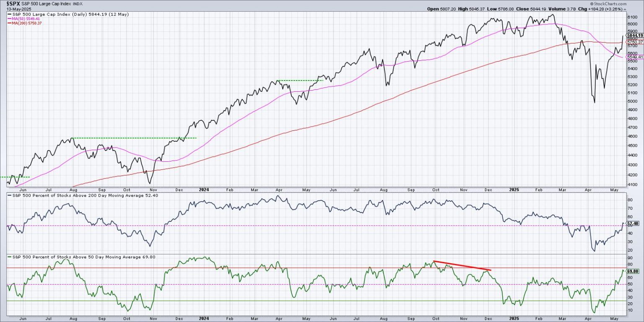This screenshot has width=644, height=322.
Task: Select the red divergence trendline in bottom panel
Action: pos(462,265)
